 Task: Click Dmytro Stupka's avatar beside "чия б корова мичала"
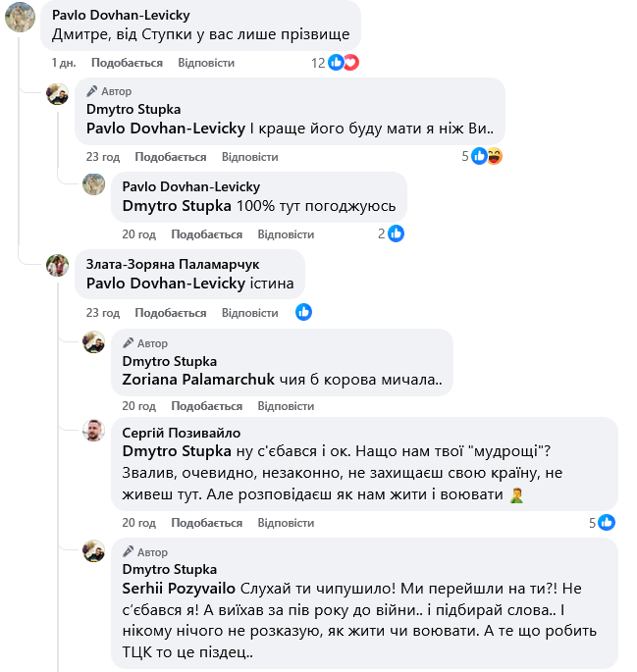[x=94, y=342]
